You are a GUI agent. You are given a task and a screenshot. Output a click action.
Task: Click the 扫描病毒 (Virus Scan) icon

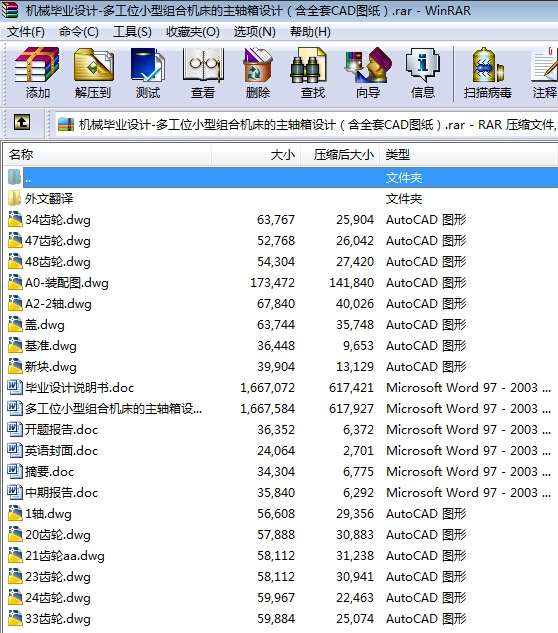(487, 65)
